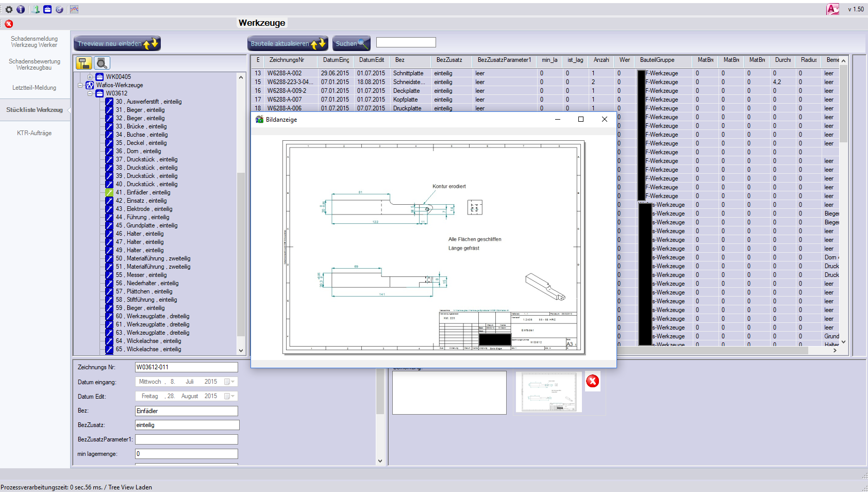Click the Treeview neu einladen button

pyautogui.click(x=117, y=44)
